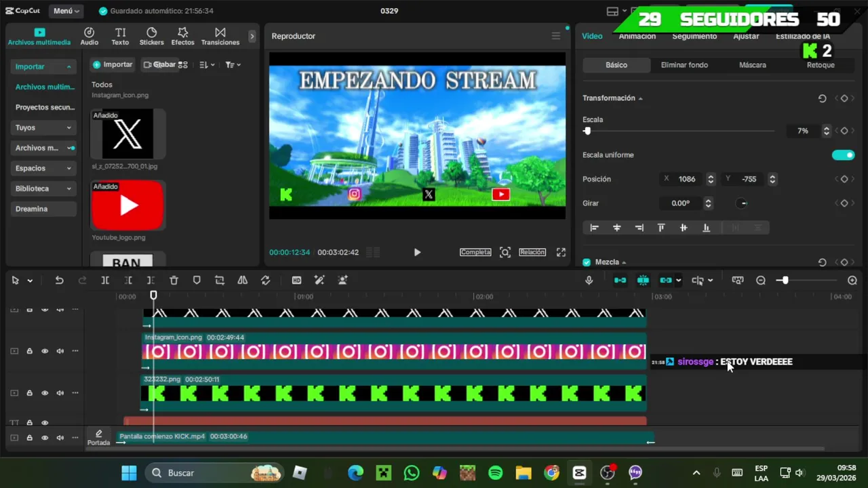The image size is (868, 488).
Task: Click the HD quality icon in the timeline toolbar
Action: [x=296, y=280]
